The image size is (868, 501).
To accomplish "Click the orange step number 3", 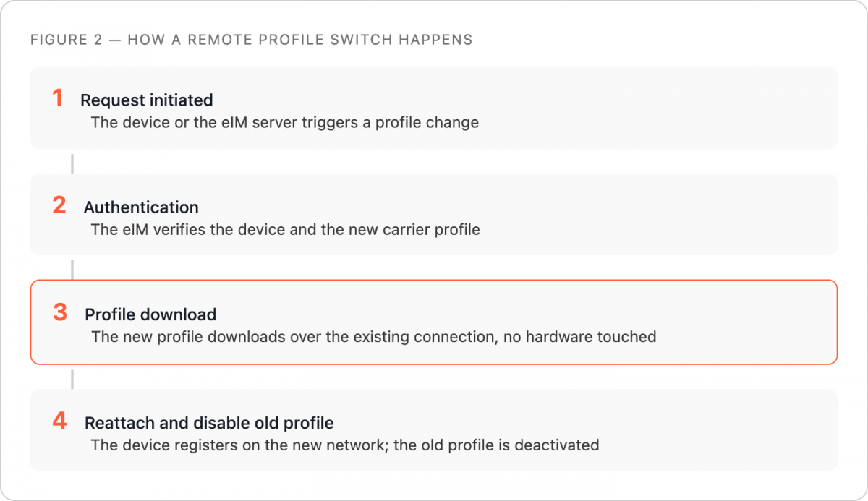I will [x=60, y=312].
